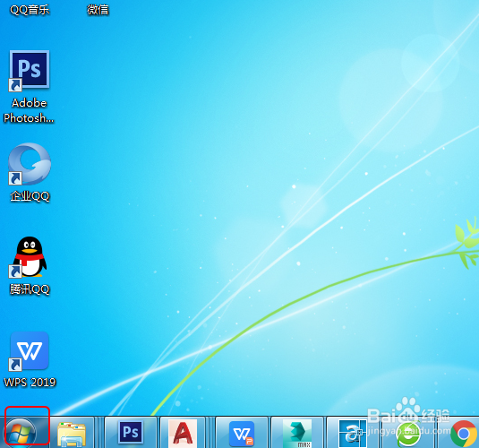Select the 微信 desktop label
This screenshot has height=448, width=479.
click(98, 10)
